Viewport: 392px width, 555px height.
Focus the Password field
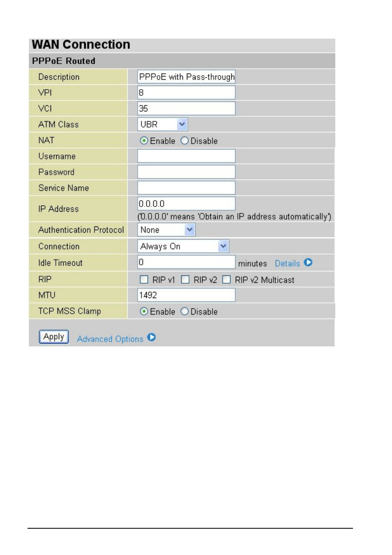pos(187,172)
